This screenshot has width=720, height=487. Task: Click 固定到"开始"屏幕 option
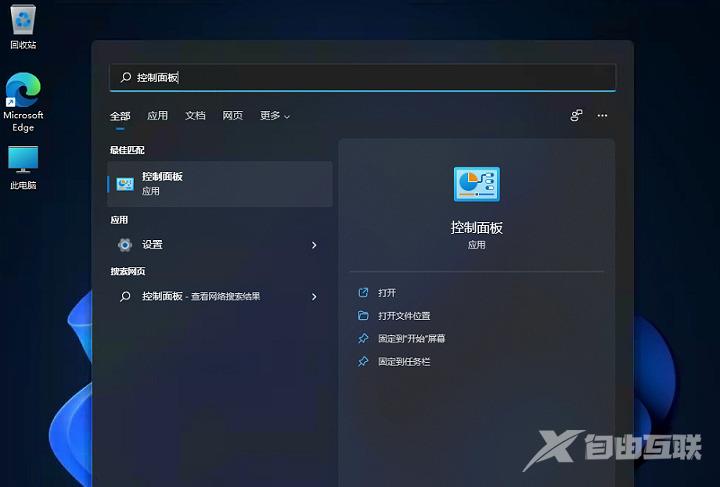411,339
